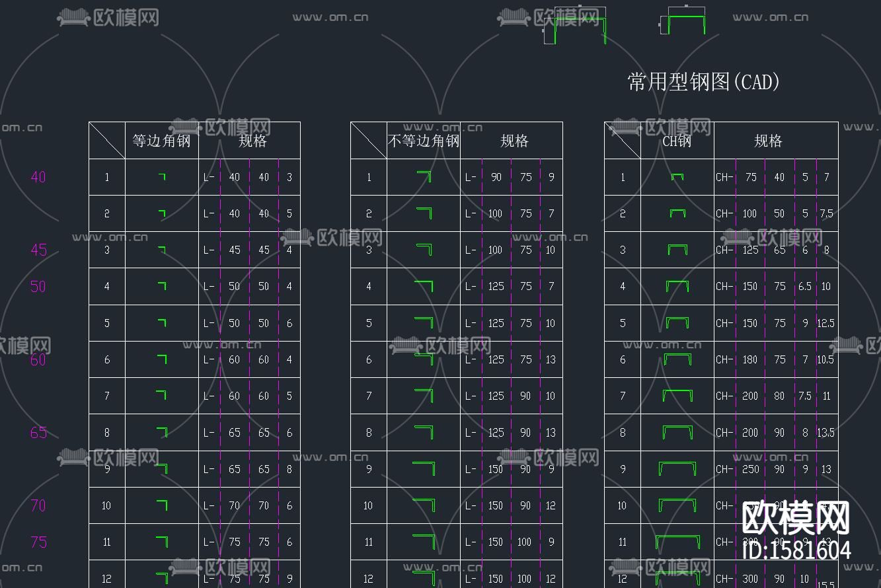Click the sofa watermark logo near top left
Screen dimensions: 881x588
click(73, 17)
